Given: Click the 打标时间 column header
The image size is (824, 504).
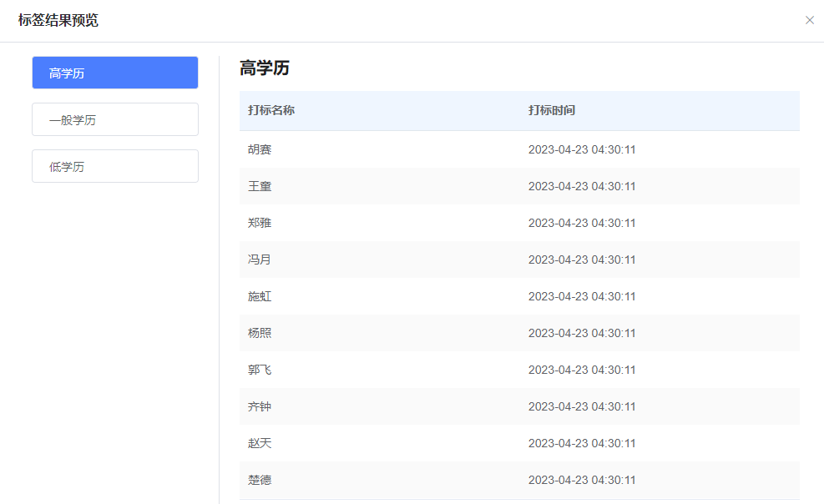Looking at the screenshot, I should pyautogui.click(x=552, y=110).
